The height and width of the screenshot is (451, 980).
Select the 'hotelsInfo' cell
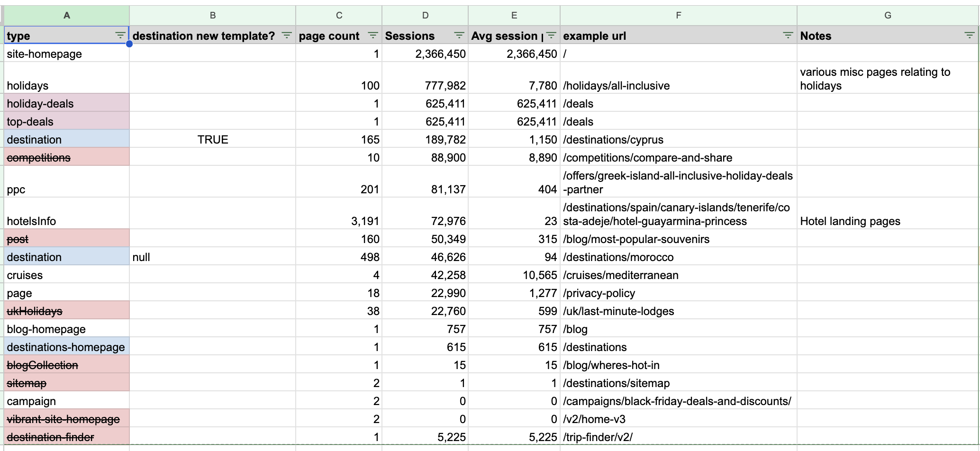pos(67,213)
